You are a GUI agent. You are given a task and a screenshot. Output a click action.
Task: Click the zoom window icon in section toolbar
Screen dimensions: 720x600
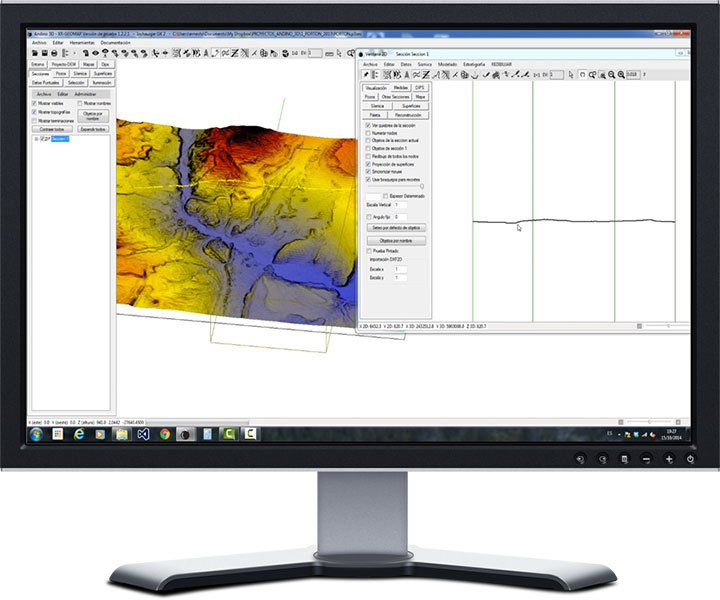click(x=602, y=75)
